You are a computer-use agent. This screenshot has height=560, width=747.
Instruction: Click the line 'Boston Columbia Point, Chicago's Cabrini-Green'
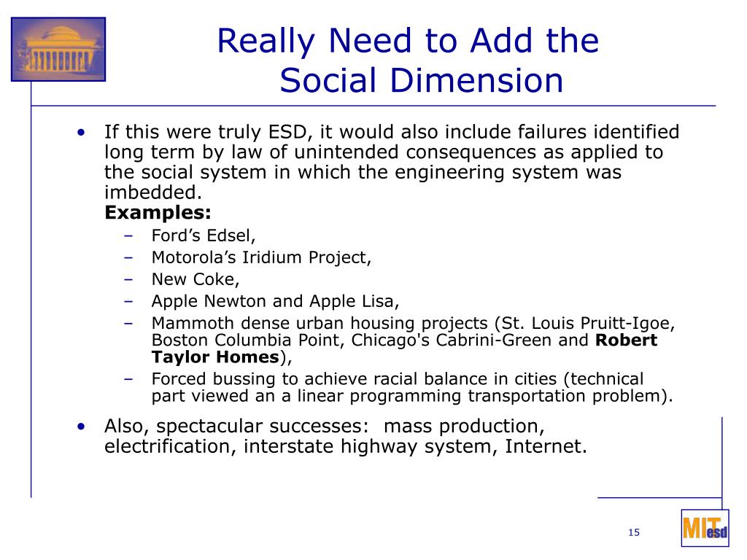[404, 340]
